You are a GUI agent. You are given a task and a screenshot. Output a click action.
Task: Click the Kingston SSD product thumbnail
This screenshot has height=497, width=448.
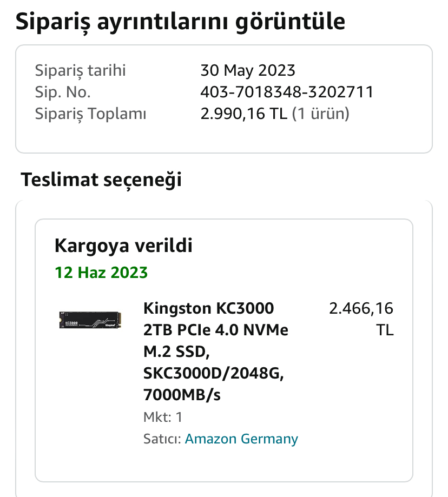pos(89,320)
